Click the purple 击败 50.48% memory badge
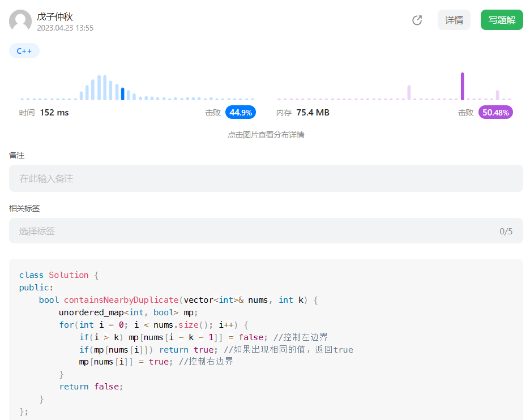Image resolution: width=530 pixels, height=420 pixels. tap(495, 112)
